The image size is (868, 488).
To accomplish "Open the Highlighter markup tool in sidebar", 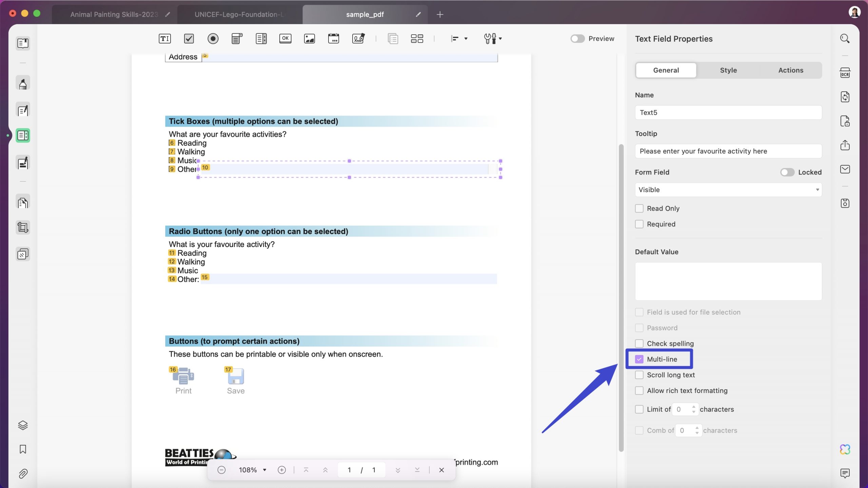I will [23, 82].
